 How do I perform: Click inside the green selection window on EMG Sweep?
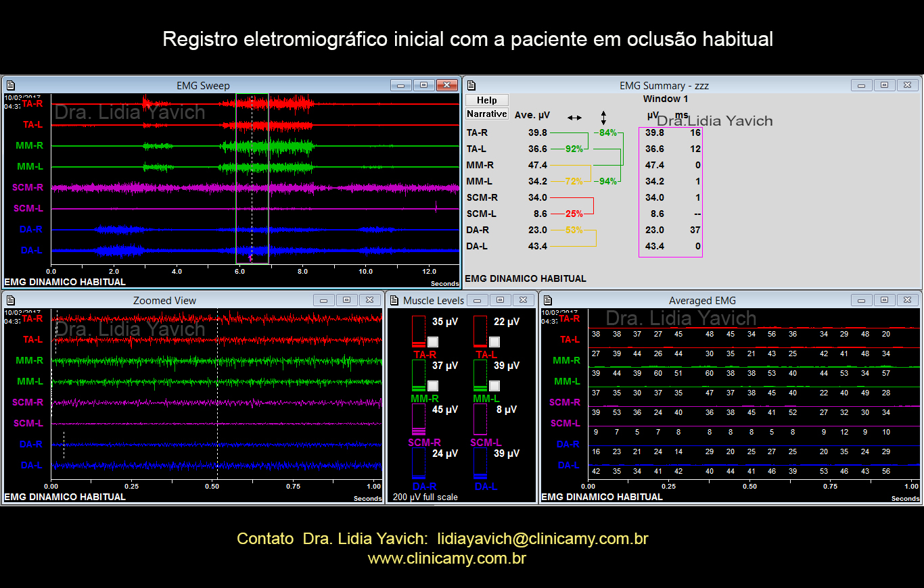pos(252,179)
